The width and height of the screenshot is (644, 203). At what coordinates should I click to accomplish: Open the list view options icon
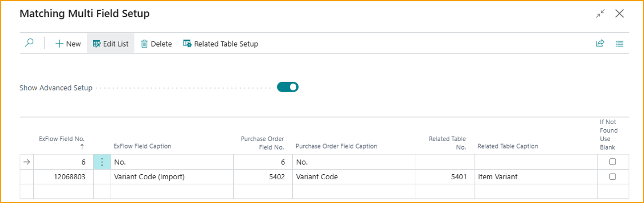[x=619, y=44]
